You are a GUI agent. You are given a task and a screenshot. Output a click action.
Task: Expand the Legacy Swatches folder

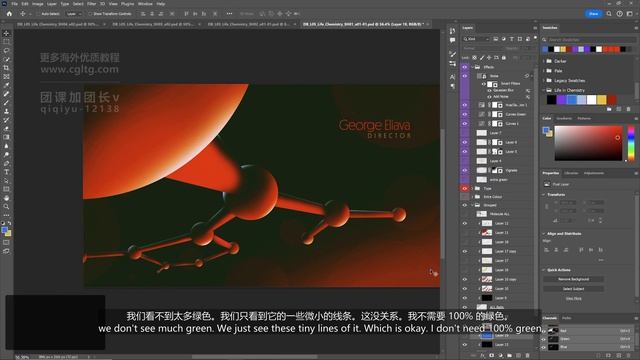pyautogui.click(x=544, y=80)
